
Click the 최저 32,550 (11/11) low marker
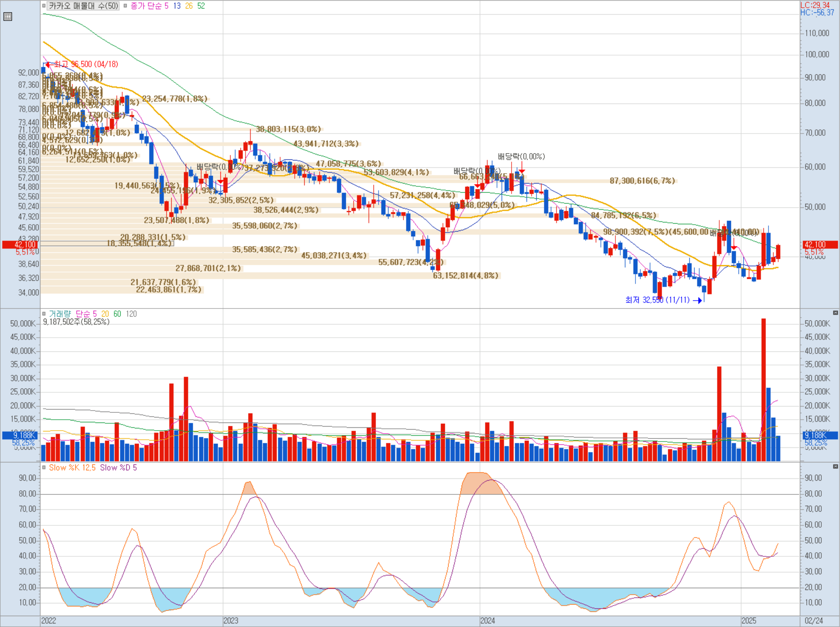coord(663,300)
